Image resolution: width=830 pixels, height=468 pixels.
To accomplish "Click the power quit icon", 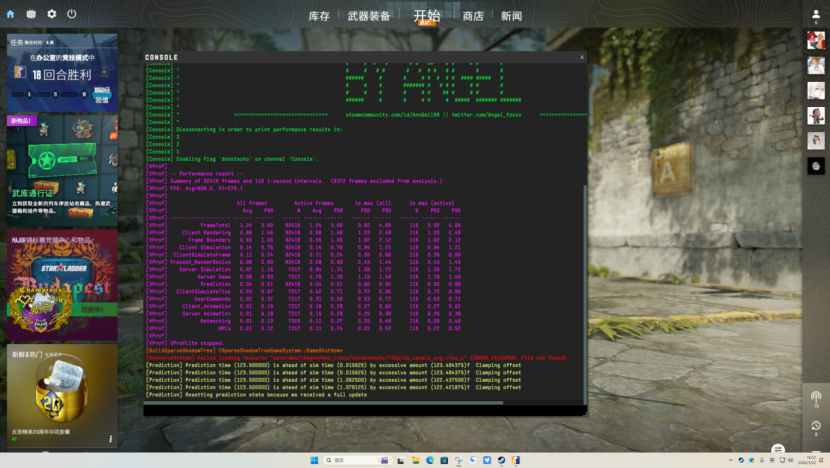I will click(71, 14).
